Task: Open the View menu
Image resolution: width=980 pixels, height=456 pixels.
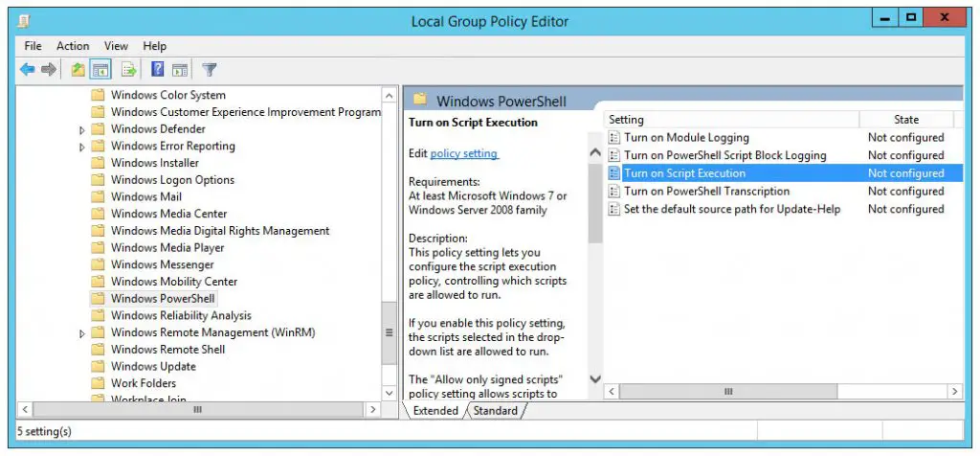Action: (116, 46)
